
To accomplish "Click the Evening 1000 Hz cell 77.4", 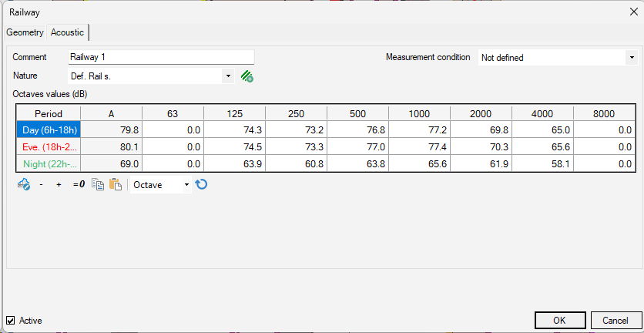I will [419, 147].
